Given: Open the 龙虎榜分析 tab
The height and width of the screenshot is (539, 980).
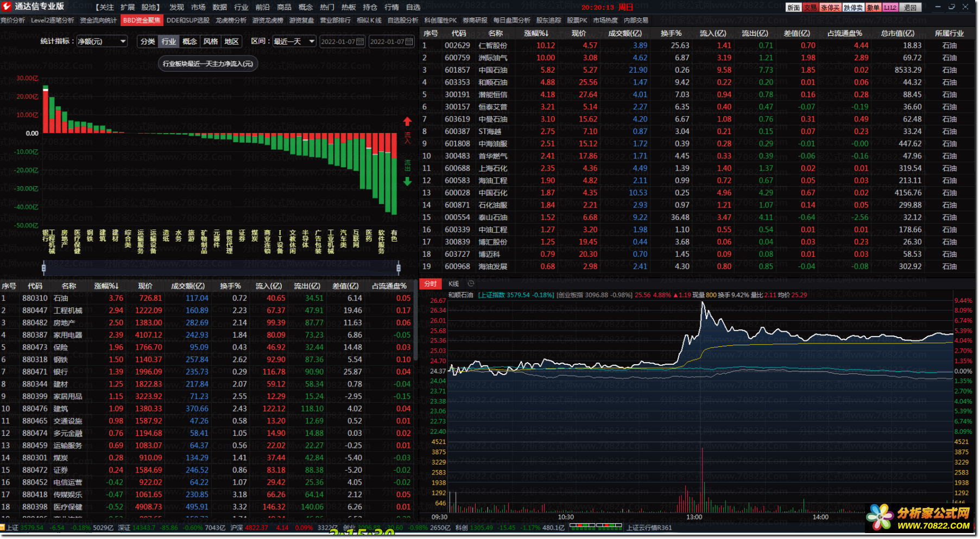Looking at the screenshot, I should (x=231, y=20).
